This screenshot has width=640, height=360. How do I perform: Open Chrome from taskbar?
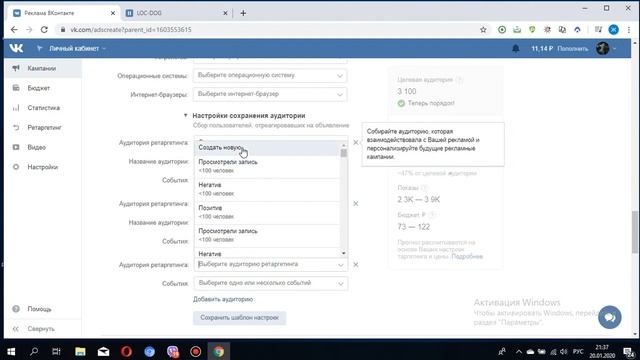click(219, 351)
